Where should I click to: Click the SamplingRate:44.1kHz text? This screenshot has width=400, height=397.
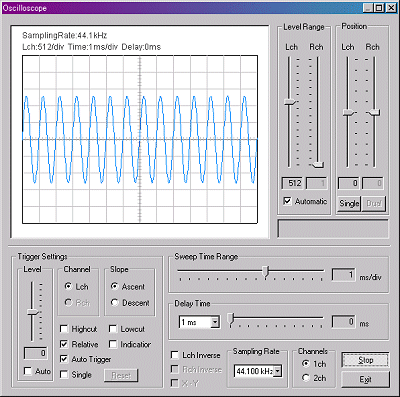64,35
